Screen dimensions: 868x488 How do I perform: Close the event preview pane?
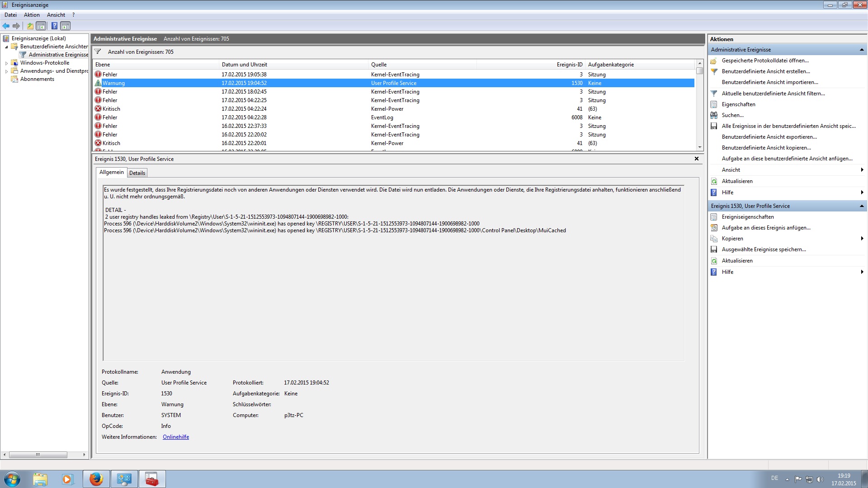[696, 159]
